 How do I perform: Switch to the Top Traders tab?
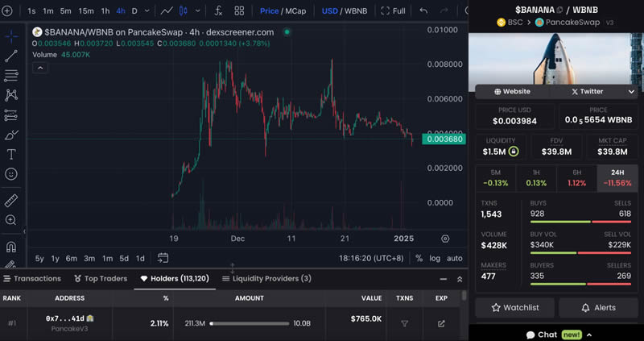[x=101, y=278]
